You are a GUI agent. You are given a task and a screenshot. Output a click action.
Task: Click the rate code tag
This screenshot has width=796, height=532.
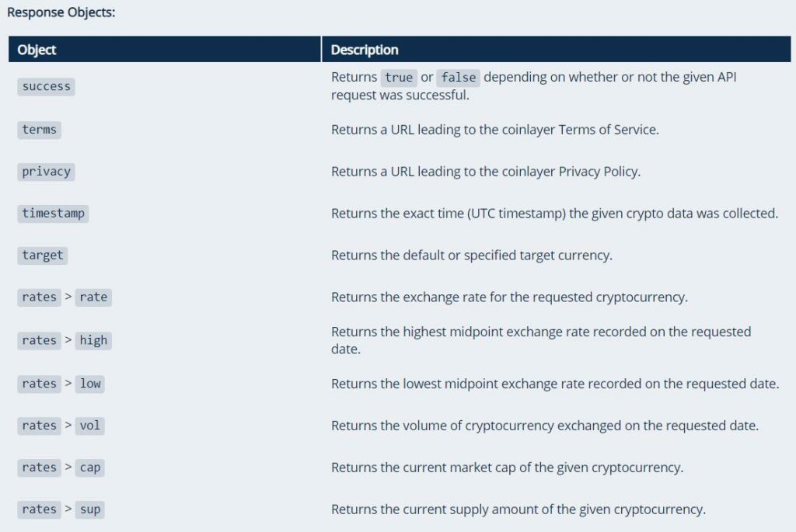click(93, 297)
